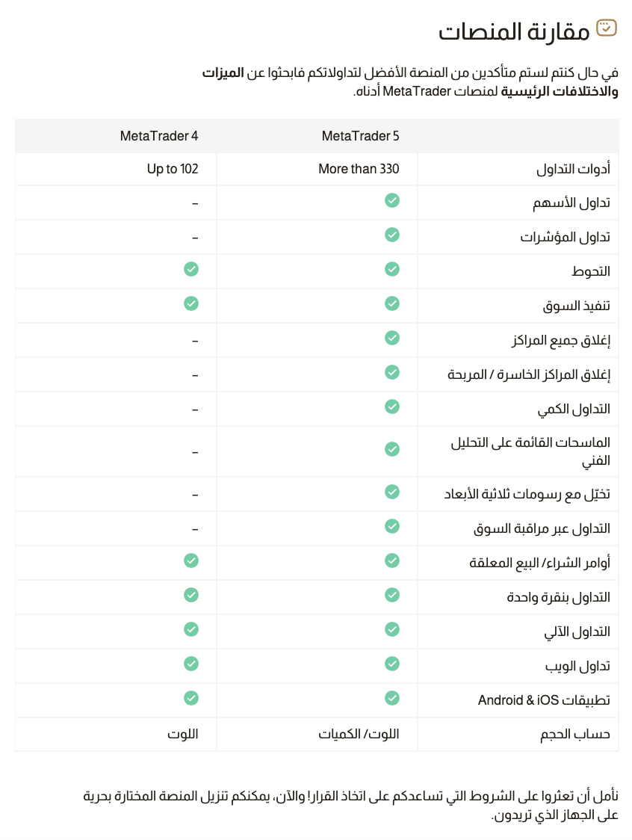Click MetaTrader 5 web trading checkmark
Image resolution: width=632 pixels, height=840 pixels.
point(392,664)
